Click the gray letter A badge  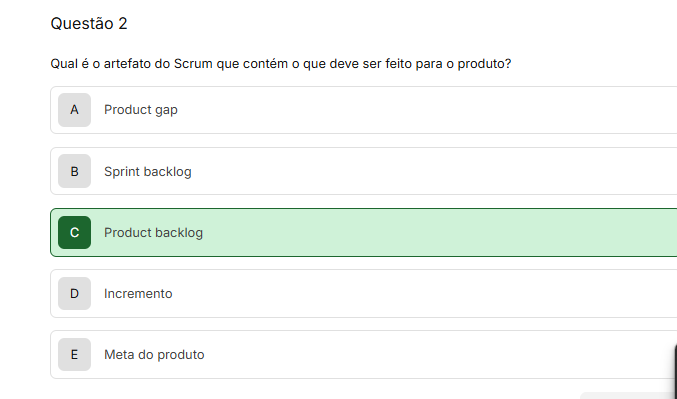click(74, 110)
